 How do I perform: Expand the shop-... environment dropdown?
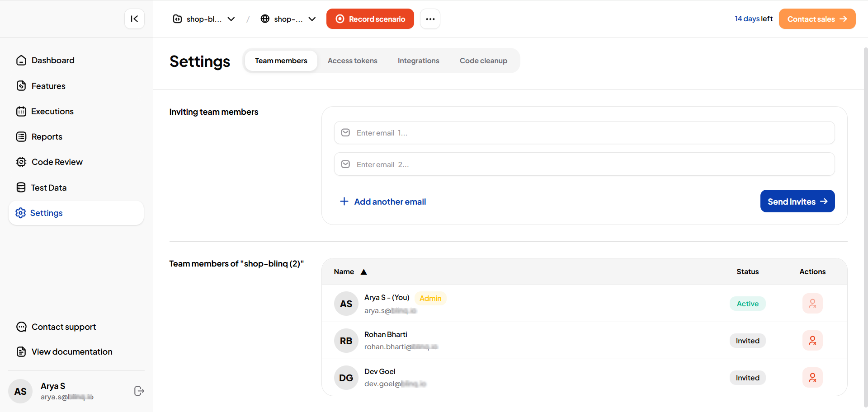coord(288,19)
